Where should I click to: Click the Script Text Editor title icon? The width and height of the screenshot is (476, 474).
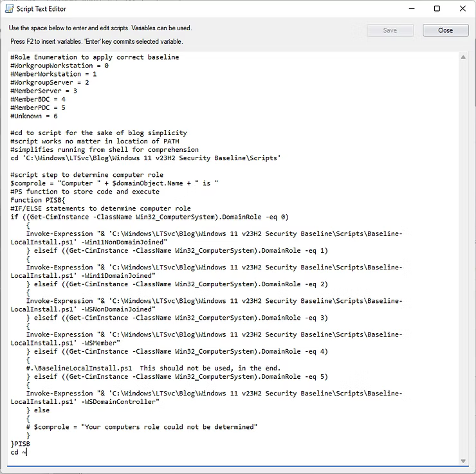[10, 9]
